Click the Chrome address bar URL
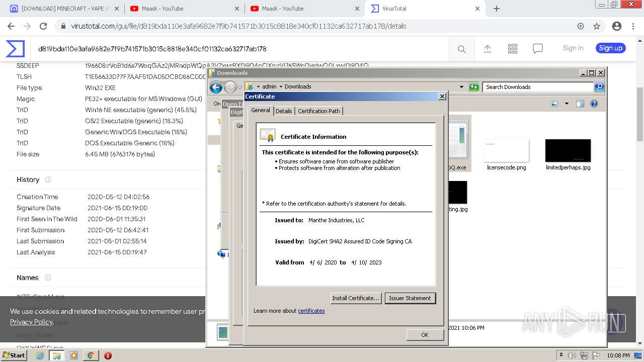The width and height of the screenshot is (644, 362). pos(238,26)
